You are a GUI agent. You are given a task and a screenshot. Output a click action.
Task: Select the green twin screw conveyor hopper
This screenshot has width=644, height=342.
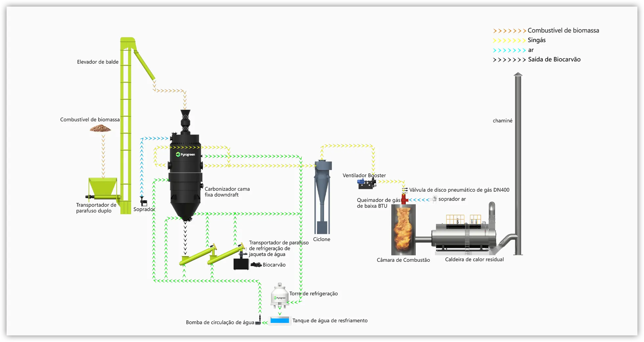(x=103, y=188)
